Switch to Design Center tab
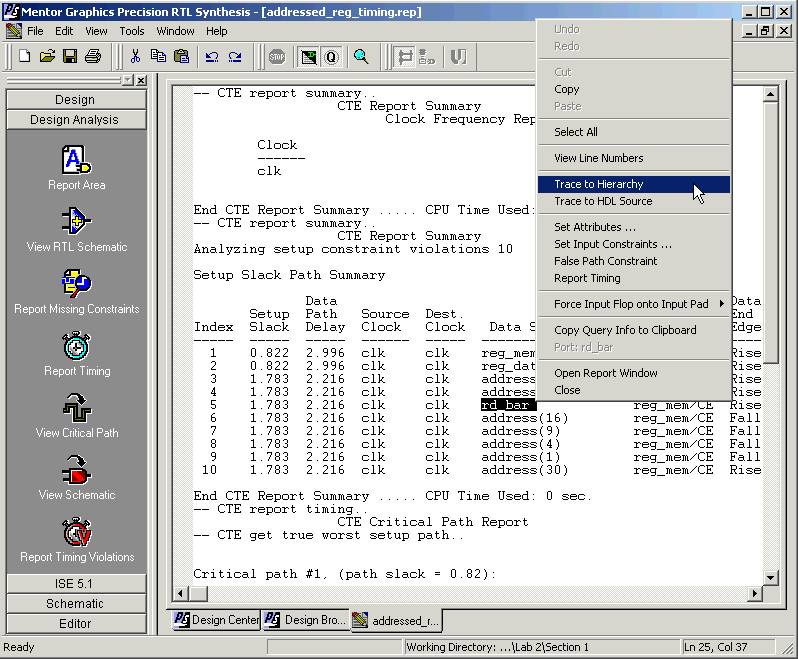798x659 pixels. coord(216,620)
